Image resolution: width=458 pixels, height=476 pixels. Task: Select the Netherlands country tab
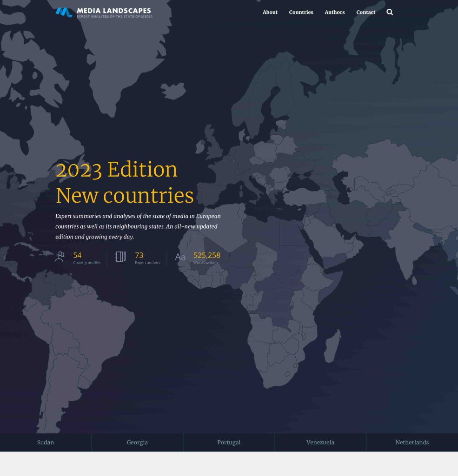tap(412, 442)
